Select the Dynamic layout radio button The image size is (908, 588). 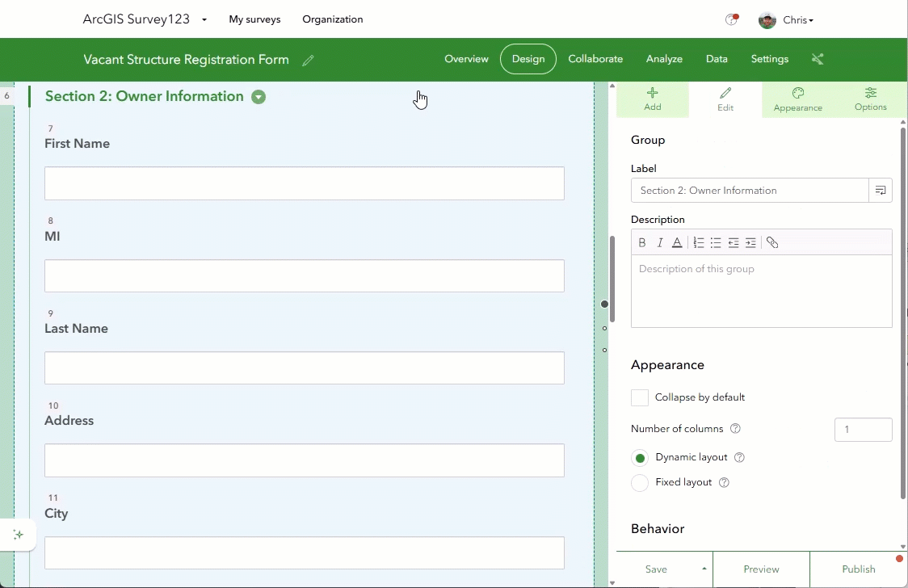tap(640, 458)
